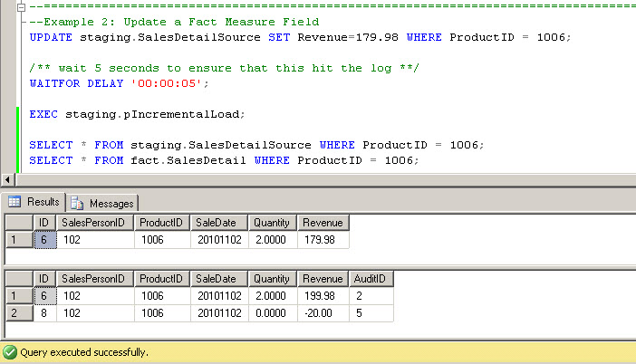Click the 199.98 Revenue cell
This screenshot has height=364, width=636.
(x=323, y=295)
